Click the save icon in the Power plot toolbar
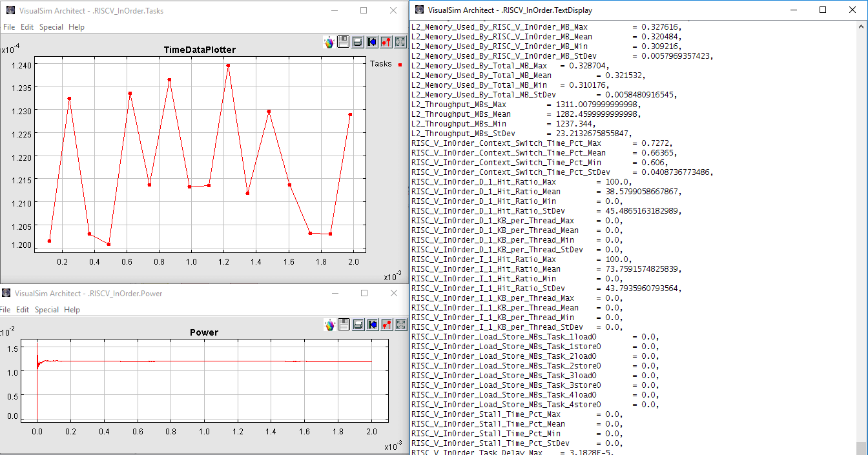 click(x=344, y=324)
